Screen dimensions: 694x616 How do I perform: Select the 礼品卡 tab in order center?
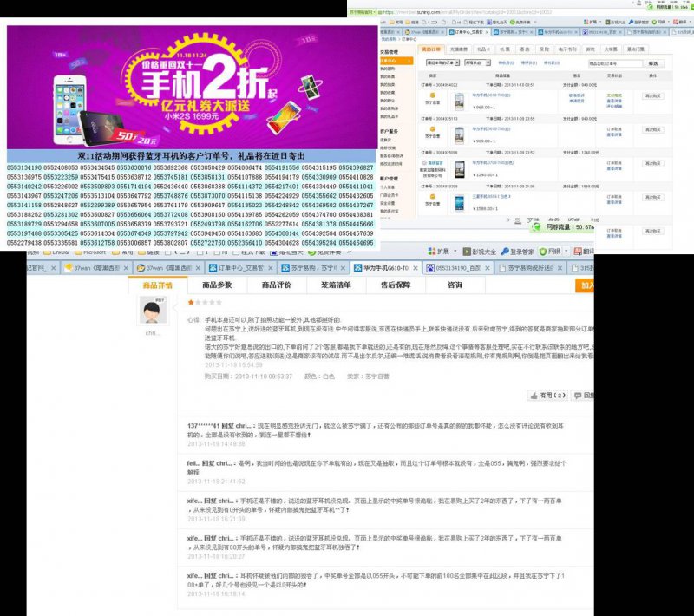click(x=483, y=49)
